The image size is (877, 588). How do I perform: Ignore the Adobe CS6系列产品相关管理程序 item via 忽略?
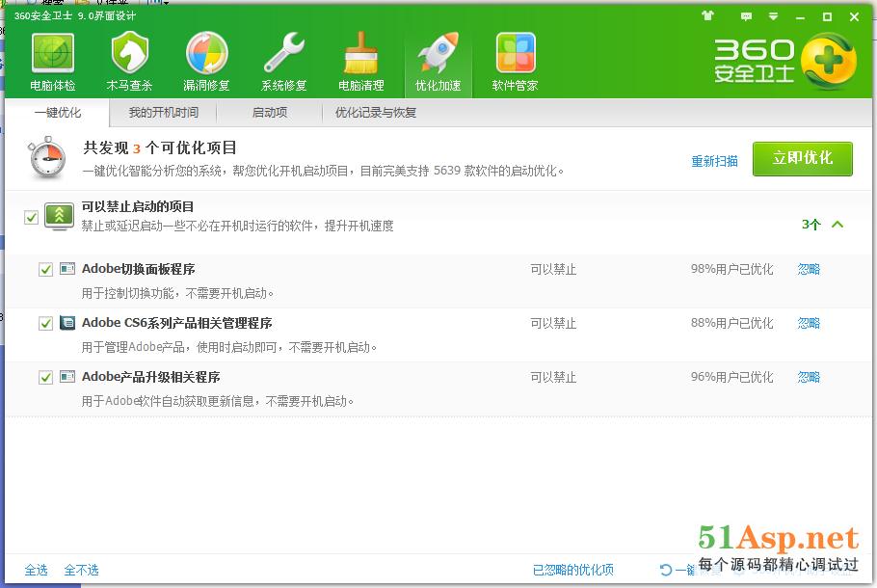[809, 323]
